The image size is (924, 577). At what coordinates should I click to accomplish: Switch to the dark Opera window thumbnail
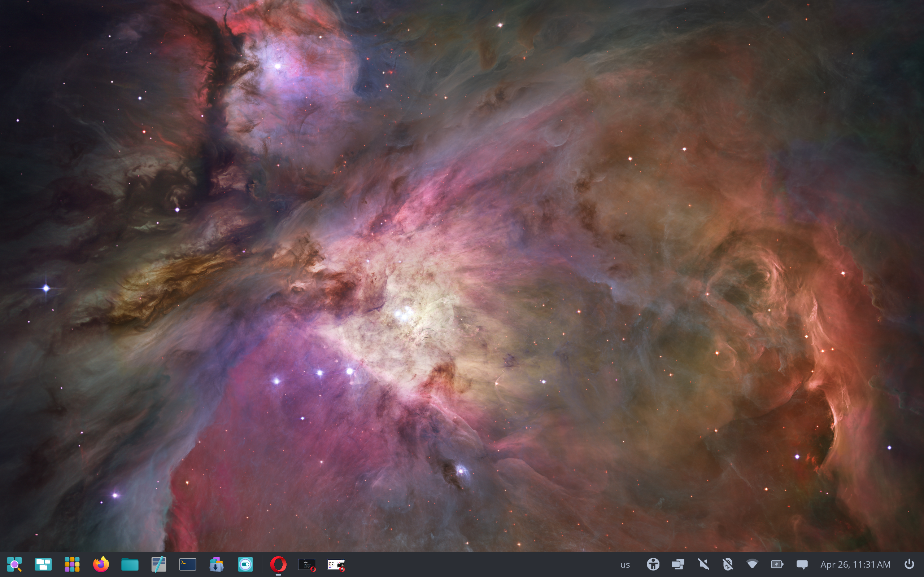pos(307,564)
